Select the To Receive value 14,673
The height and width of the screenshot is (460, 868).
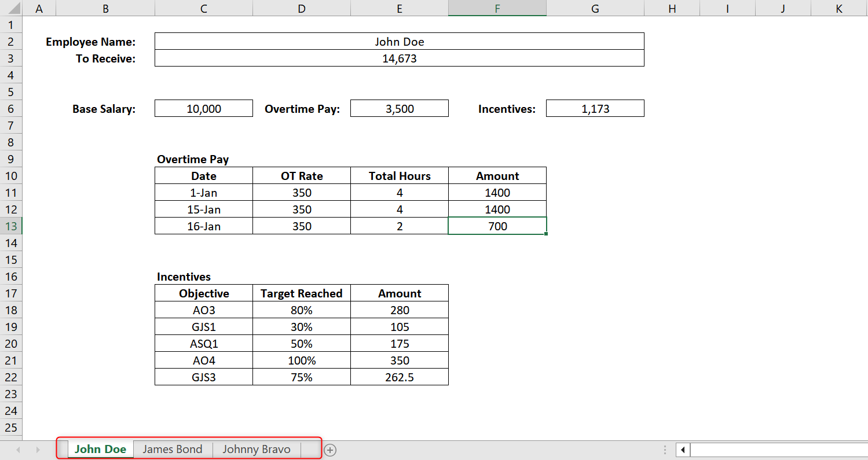399,58
